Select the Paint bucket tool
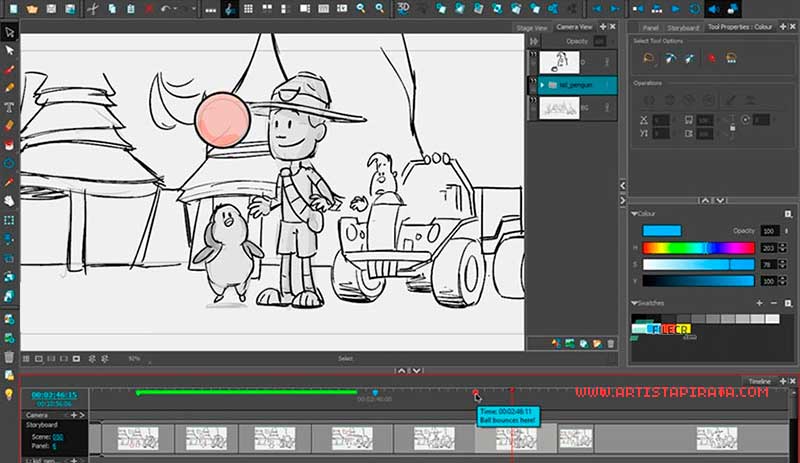This screenshot has height=463, width=800. [x=9, y=145]
